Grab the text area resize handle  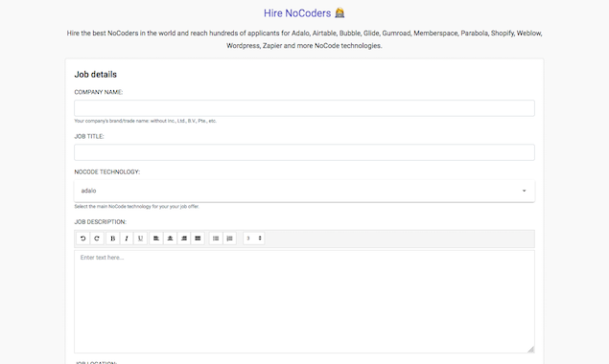(x=531, y=350)
